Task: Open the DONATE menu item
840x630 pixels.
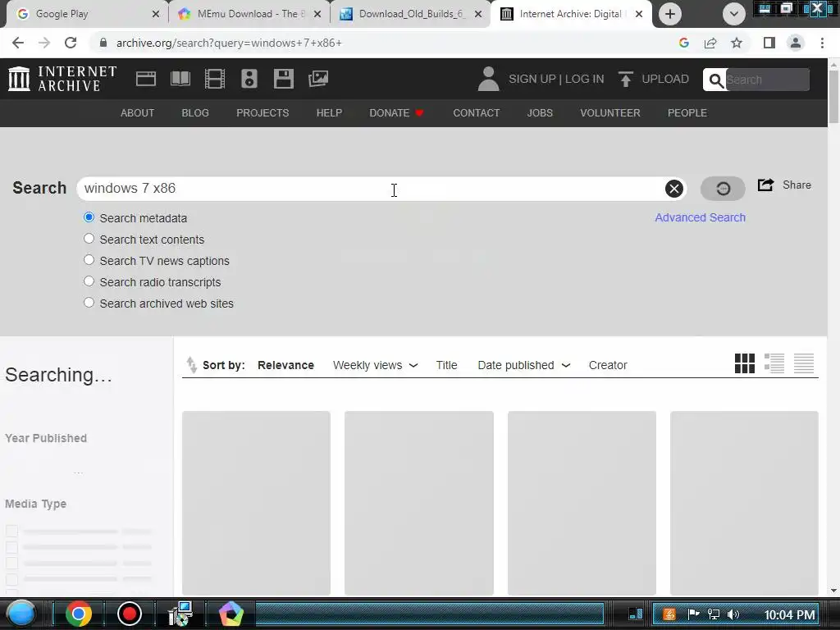Action: point(396,113)
